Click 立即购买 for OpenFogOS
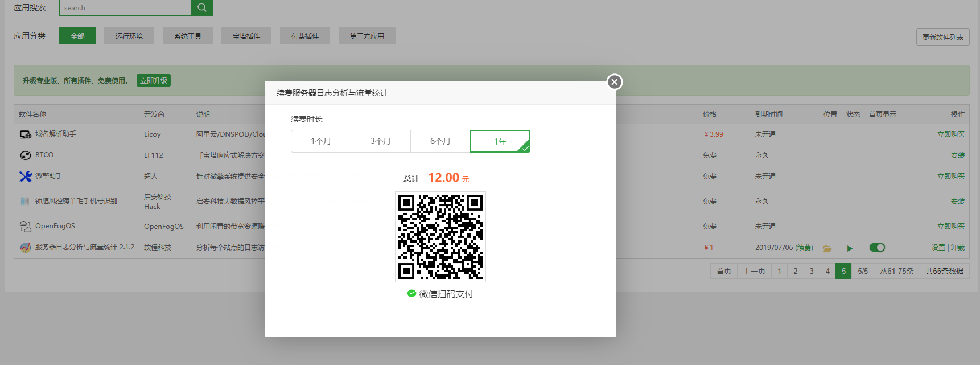This screenshot has height=365, width=980. (x=951, y=227)
